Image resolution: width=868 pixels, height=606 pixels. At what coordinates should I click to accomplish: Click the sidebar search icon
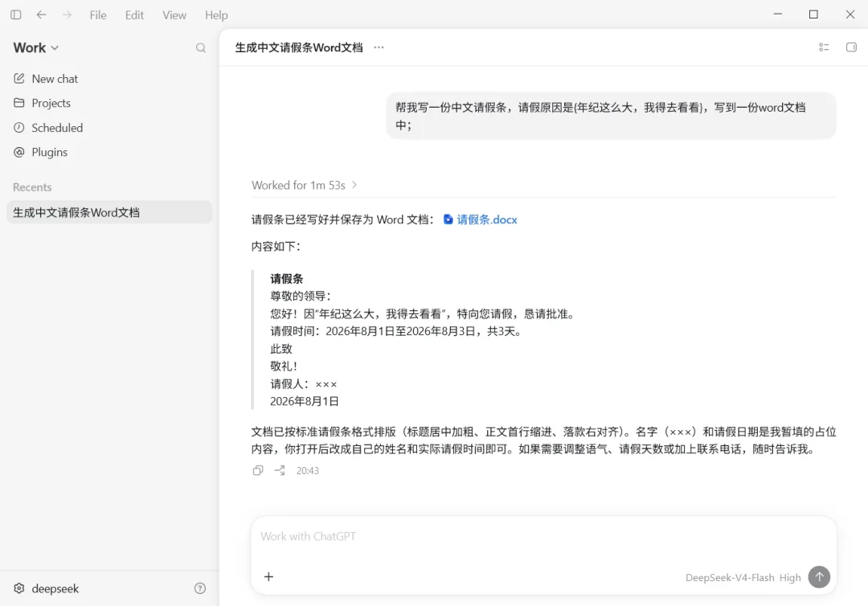(201, 48)
